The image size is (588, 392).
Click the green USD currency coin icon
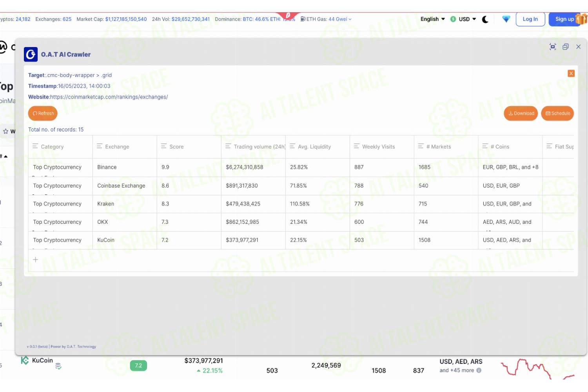pos(453,19)
